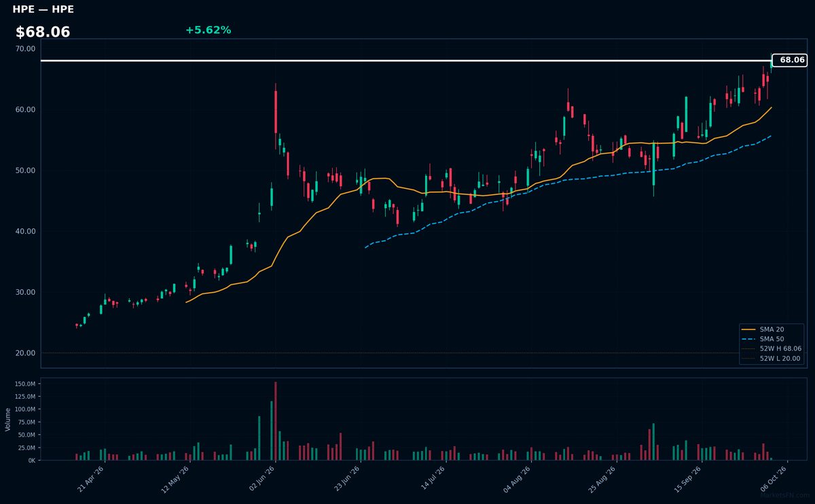
Task: Click the HPE — HPE chart title
Action: pos(43,10)
